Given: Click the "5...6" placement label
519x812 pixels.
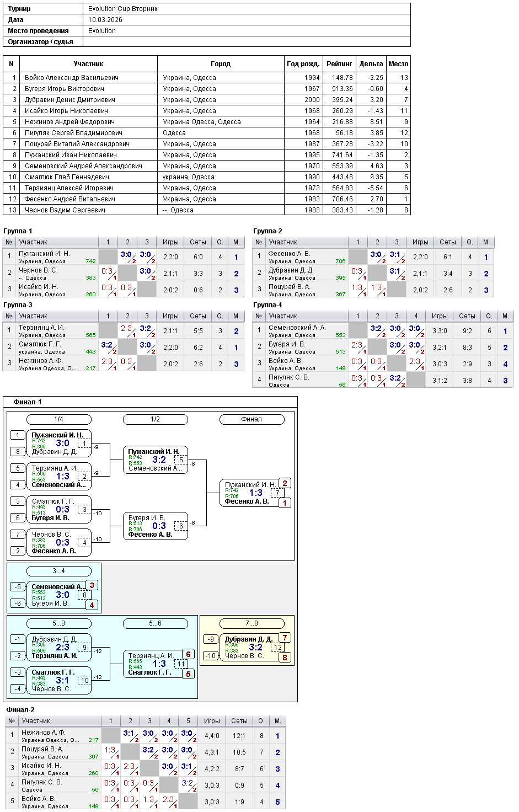Looking at the screenshot, I should 155,623.
